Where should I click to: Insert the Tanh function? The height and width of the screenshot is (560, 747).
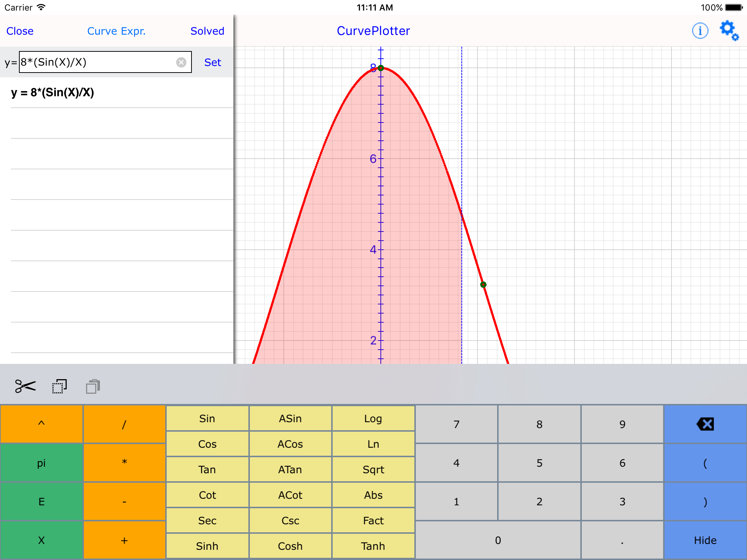point(373,546)
